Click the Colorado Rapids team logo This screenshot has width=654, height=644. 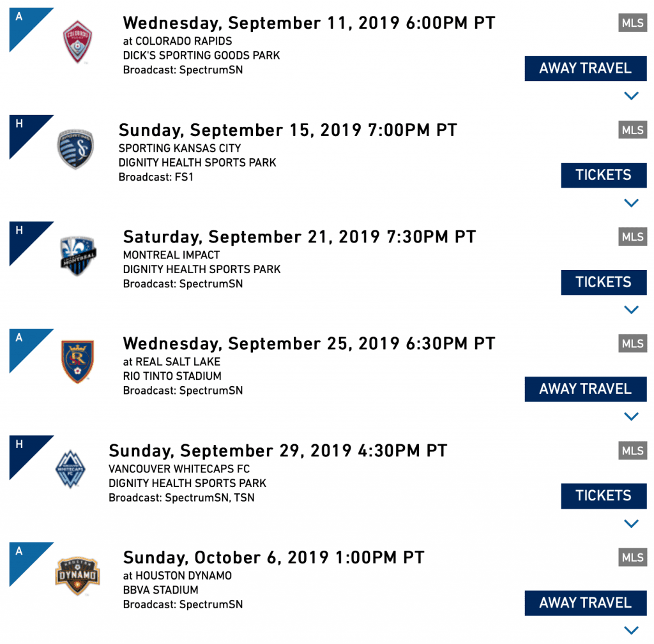[x=77, y=41]
